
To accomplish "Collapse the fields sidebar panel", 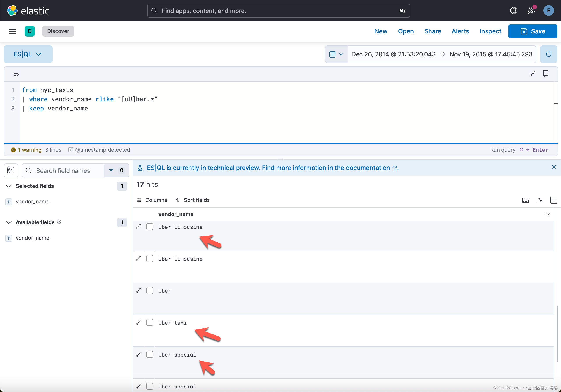I will coord(11,170).
